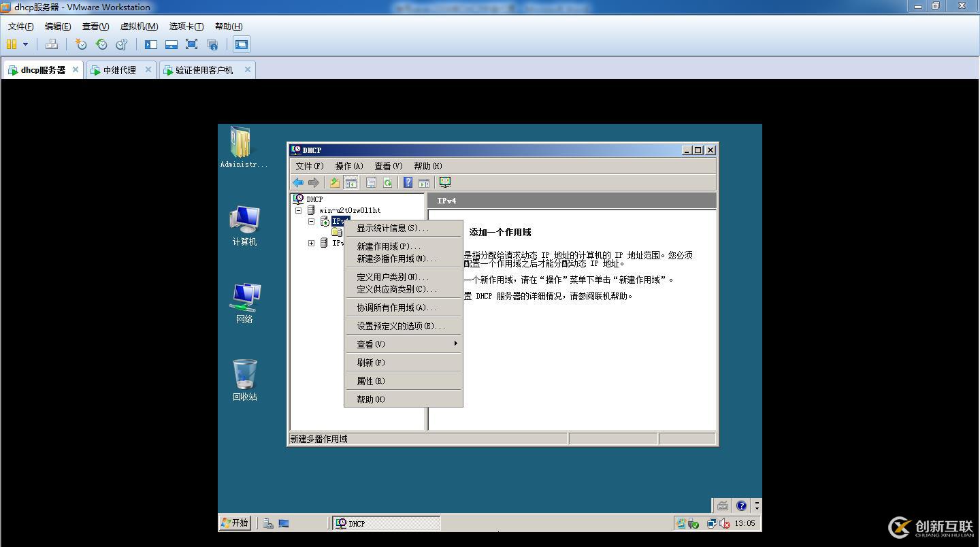The height and width of the screenshot is (547, 980).
Task: Open VMware 选项卡(T) menu
Action: coord(186,27)
